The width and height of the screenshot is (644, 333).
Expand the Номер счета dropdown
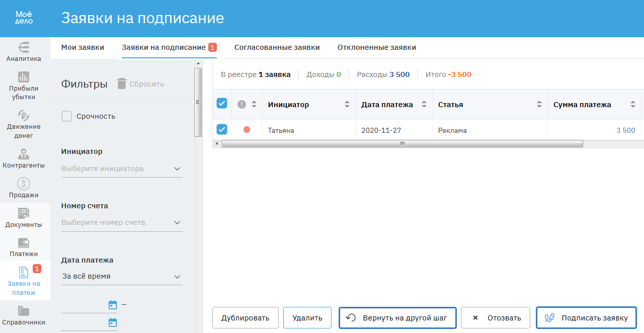[122, 222]
